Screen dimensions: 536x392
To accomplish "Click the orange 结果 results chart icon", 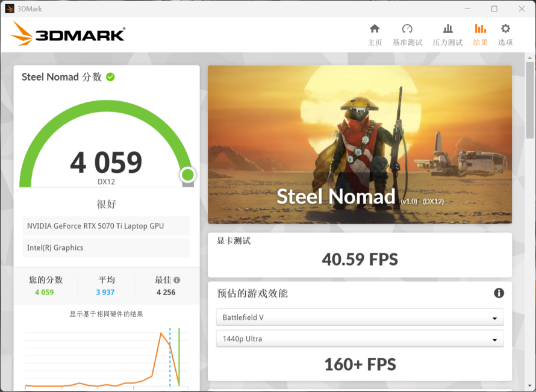I will (480, 30).
